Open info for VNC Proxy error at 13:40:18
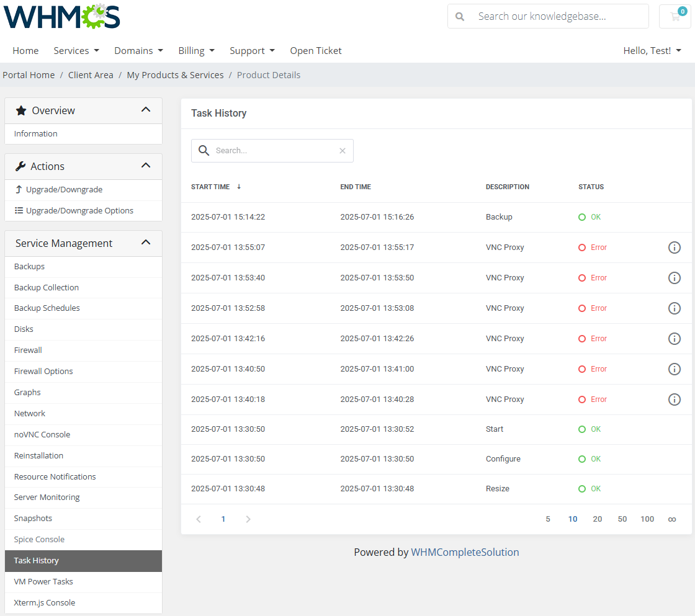The height and width of the screenshot is (616, 695). click(x=674, y=400)
